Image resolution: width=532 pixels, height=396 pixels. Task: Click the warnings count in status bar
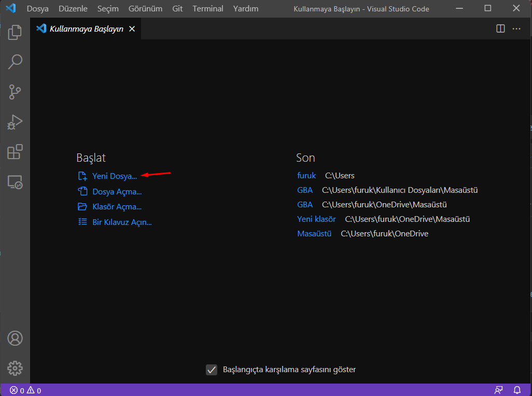(34, 390)
